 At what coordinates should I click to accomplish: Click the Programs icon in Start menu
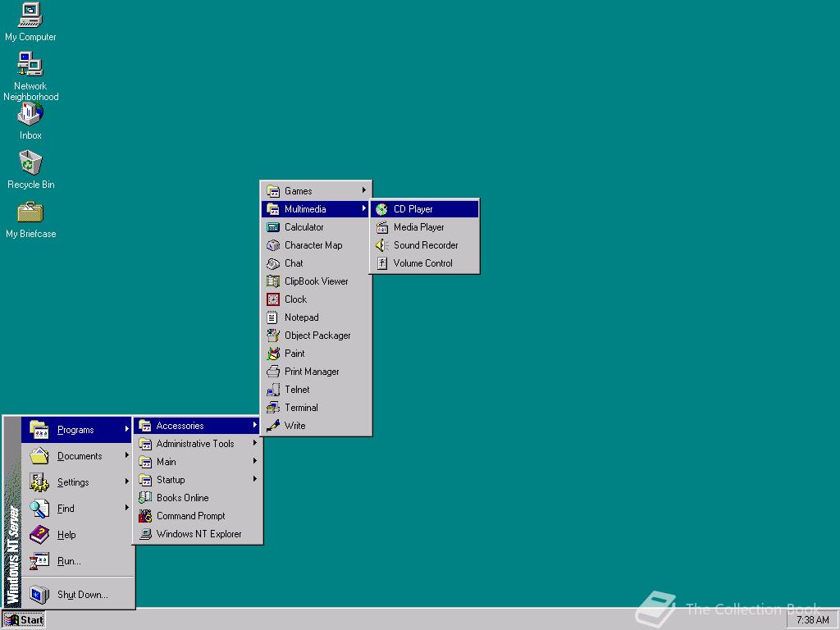tap(39, 430)
